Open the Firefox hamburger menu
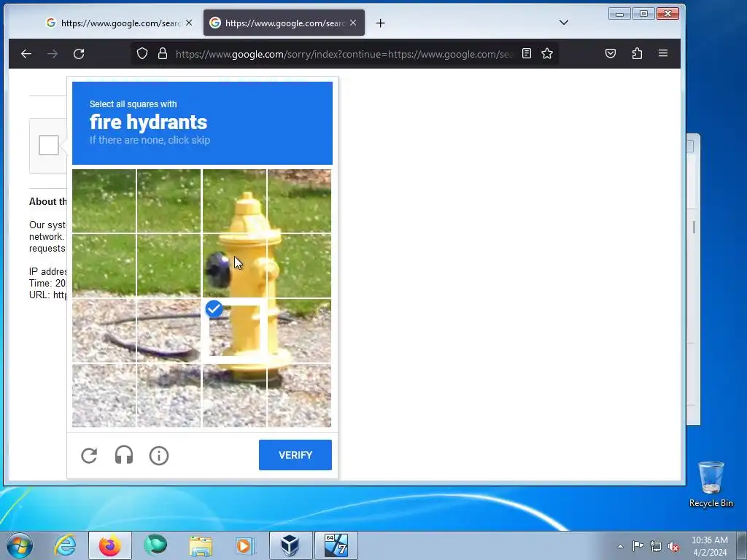The image size is (747, 560). click(662, 53)
